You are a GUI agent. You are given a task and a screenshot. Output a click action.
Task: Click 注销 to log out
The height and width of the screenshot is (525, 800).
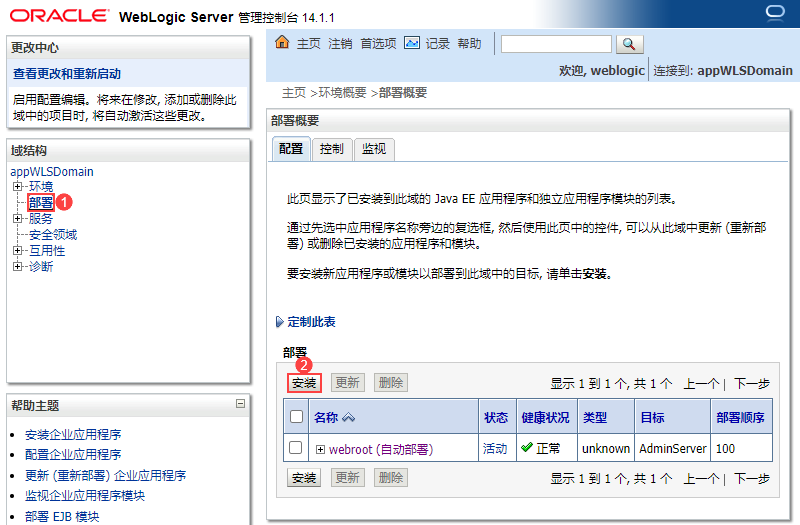click(340, 43)
